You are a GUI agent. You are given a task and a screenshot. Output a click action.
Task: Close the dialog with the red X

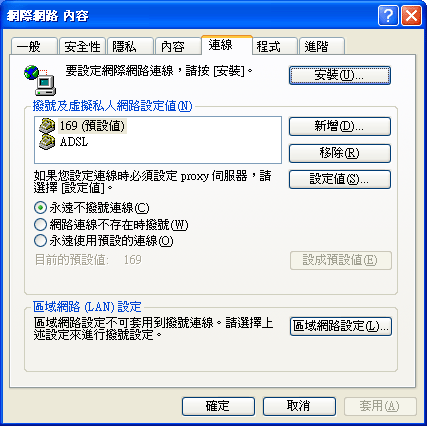coord(411,16)
